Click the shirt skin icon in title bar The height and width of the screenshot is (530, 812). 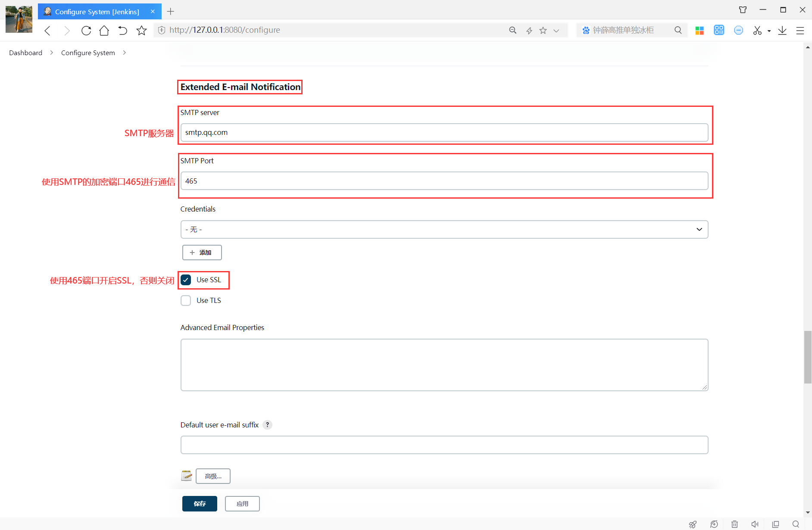[x=743, y=9]
